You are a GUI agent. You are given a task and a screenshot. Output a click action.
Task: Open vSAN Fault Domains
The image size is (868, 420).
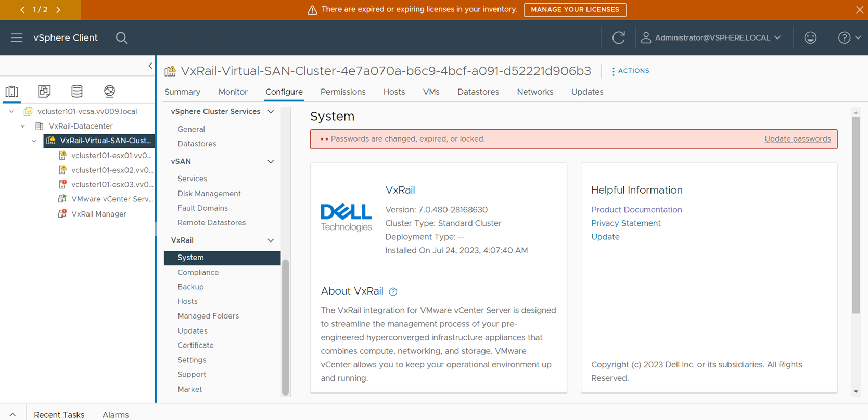(202, 208)
